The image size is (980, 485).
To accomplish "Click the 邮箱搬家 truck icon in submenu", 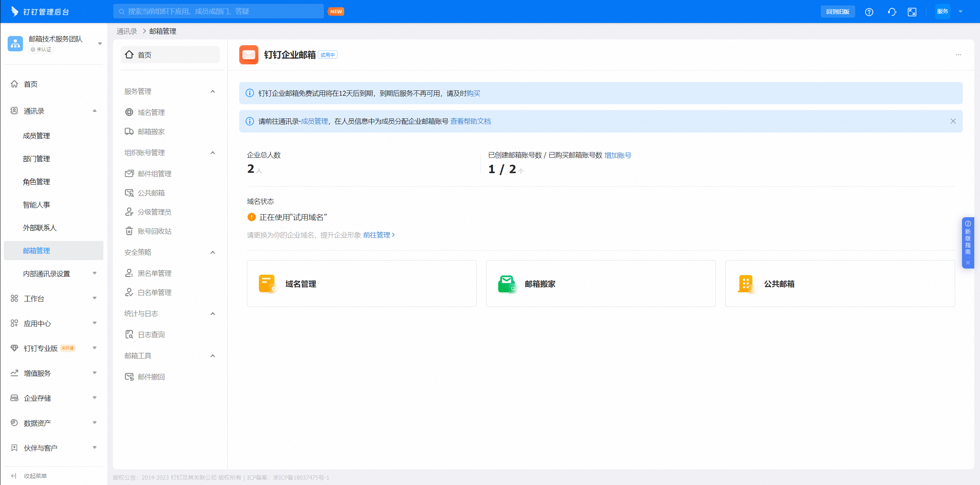I will tap(129, 131).
